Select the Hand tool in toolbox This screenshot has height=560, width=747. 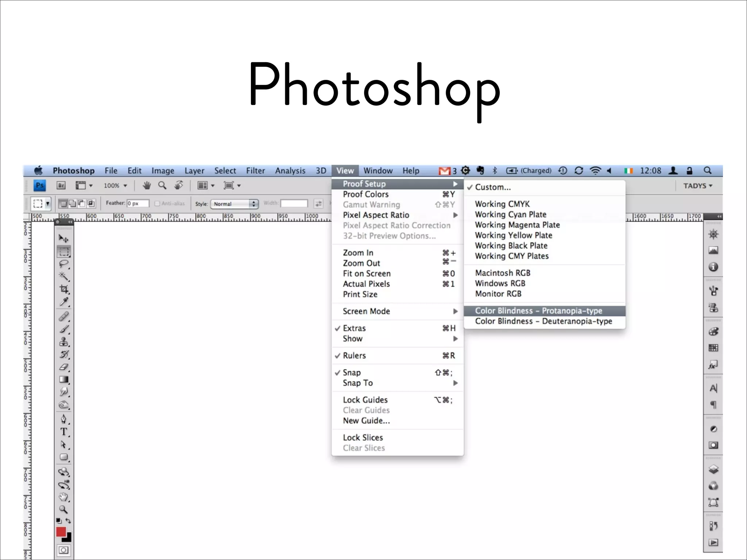[x=64, y=497]
